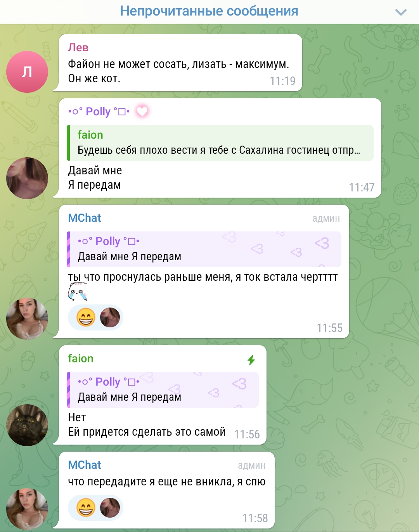419x532 pixels.
Task: Tap the reactor avatar in the 11:58 reaction bubble
Action: point(110,508)
